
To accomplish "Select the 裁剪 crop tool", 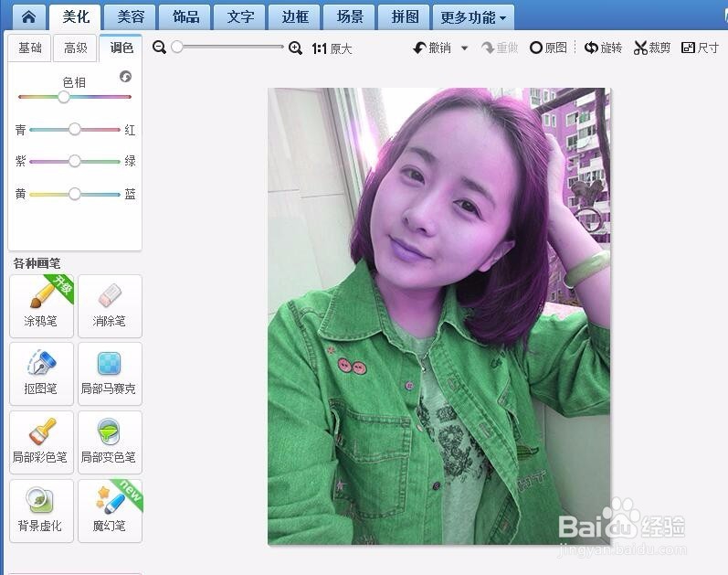I will [652, 48].
